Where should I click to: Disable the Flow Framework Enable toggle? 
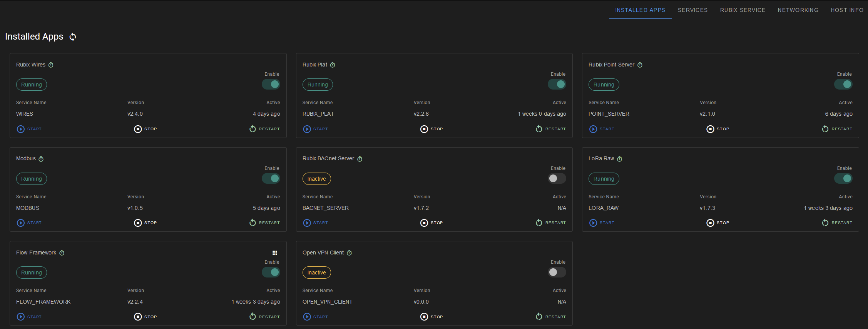click(x=271, y=272)
